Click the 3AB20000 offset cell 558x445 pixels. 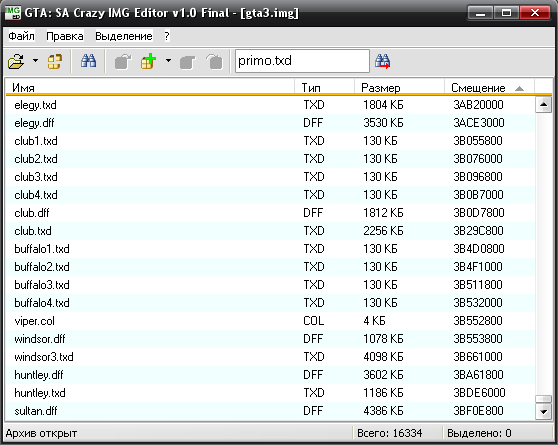point(478,105)
